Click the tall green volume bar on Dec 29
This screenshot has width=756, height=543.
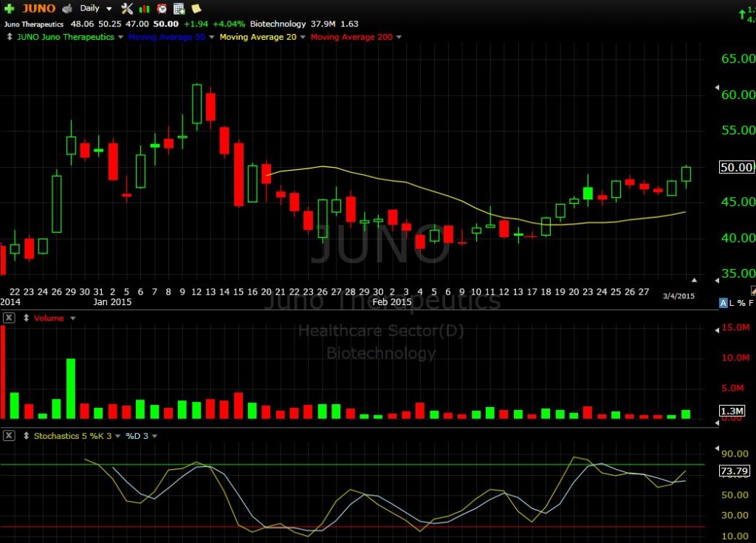tap(71, 389)
